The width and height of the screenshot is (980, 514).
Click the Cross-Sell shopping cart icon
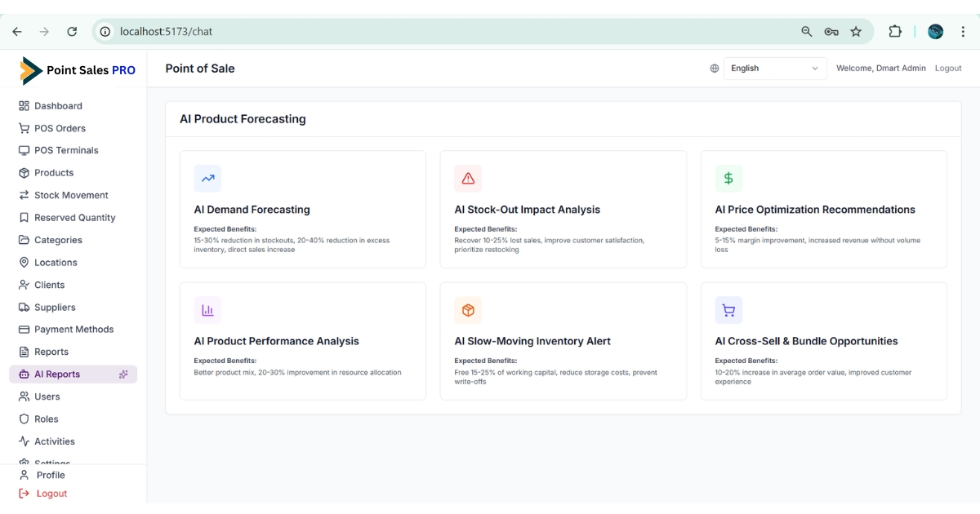728,310
